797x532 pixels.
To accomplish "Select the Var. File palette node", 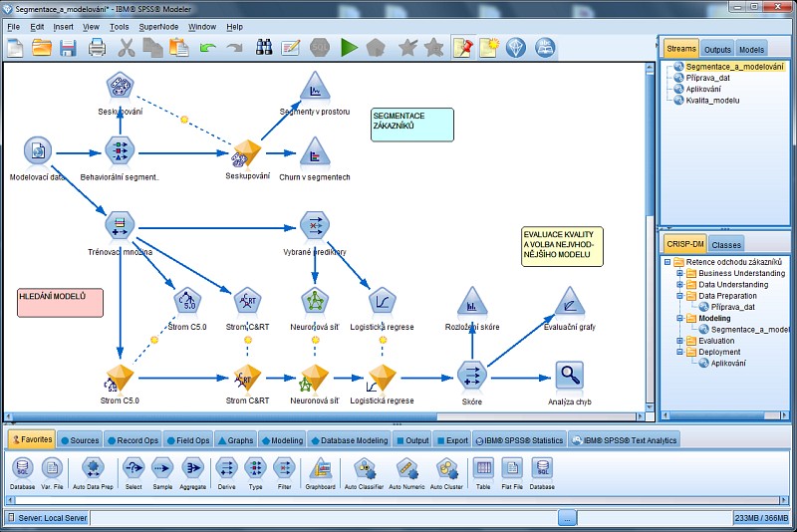I will (x=52, y=468).
